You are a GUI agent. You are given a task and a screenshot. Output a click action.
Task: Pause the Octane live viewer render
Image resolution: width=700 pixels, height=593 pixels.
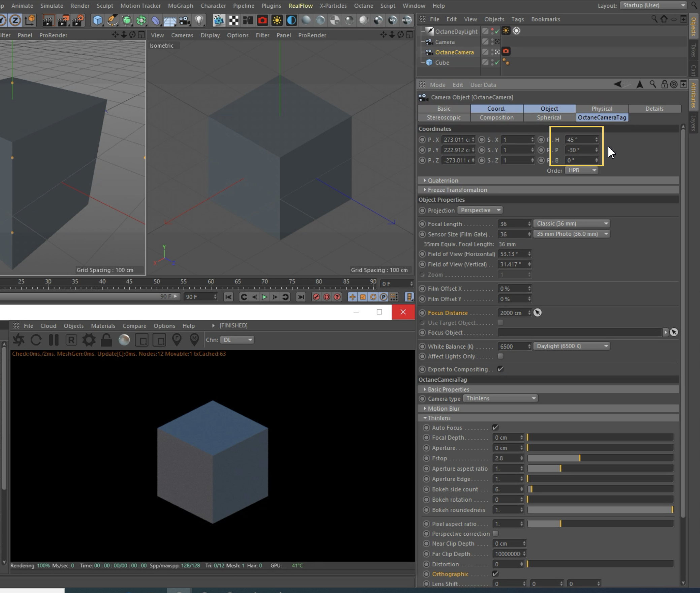tap(54, 340)
